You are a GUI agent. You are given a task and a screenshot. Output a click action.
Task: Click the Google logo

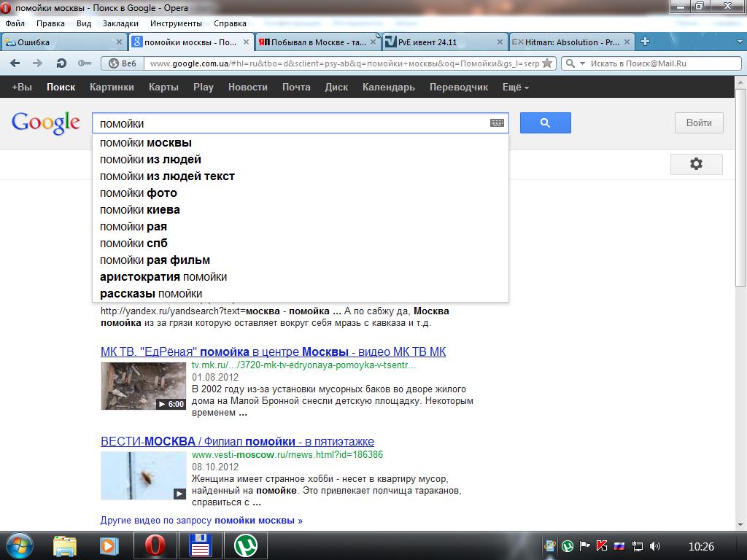pos(46,122)
